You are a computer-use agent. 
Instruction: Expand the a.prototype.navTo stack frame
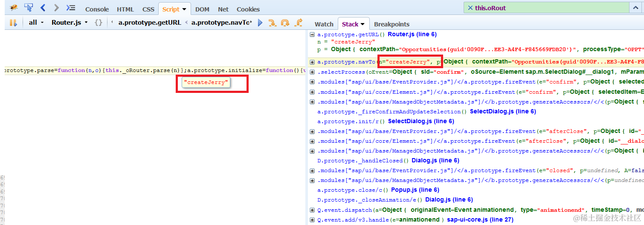pos(312,62)
